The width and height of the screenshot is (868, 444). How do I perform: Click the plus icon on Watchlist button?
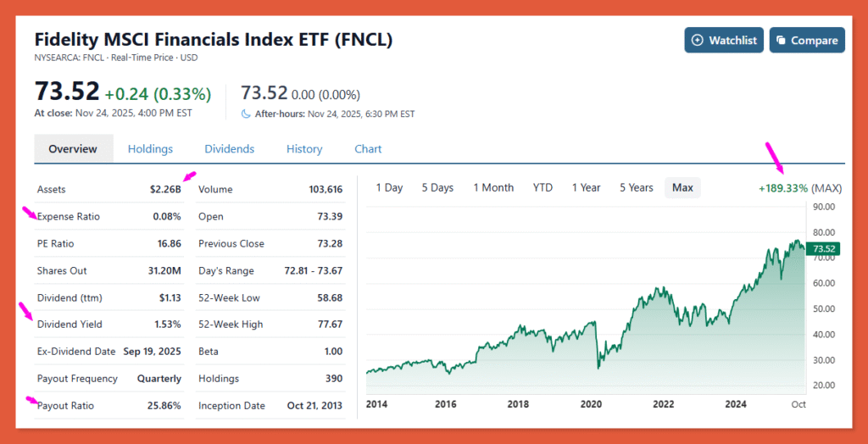(x=698, y=40)
